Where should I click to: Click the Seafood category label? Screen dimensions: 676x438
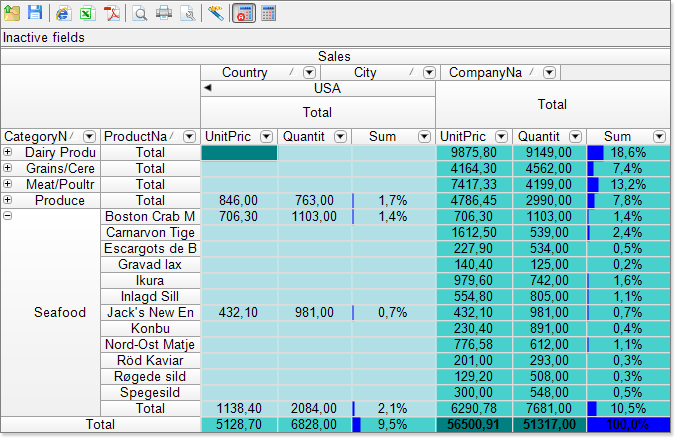[60, 312]
